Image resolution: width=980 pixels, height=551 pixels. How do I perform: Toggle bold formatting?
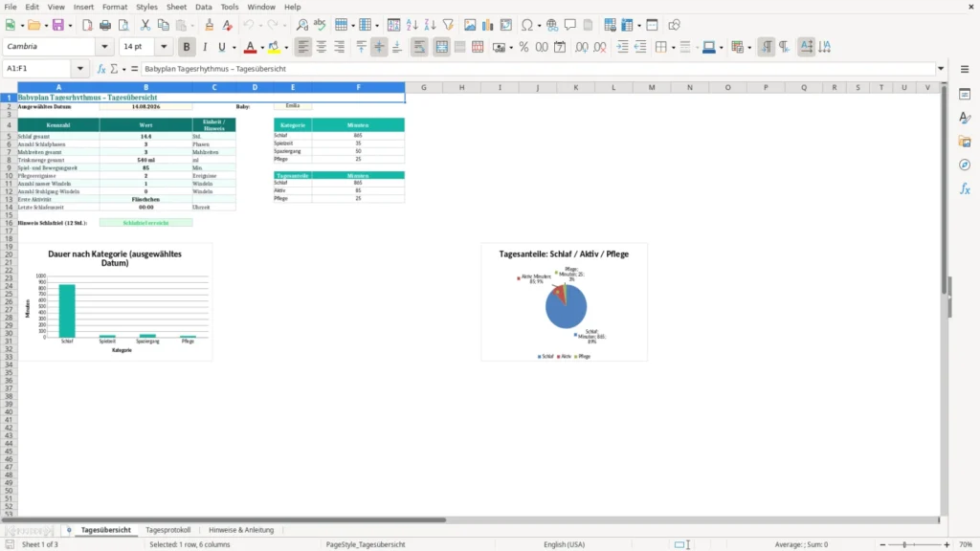(187, 47)
